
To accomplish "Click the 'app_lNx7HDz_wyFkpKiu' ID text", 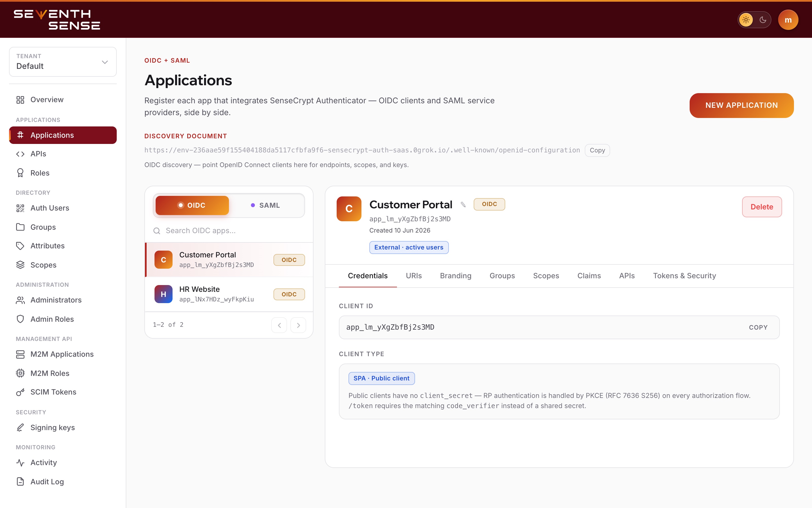I will point(217,299).
